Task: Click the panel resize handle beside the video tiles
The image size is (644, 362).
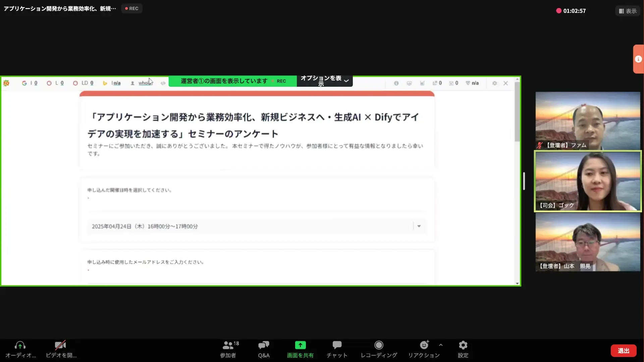Action: tap(524, 181)
